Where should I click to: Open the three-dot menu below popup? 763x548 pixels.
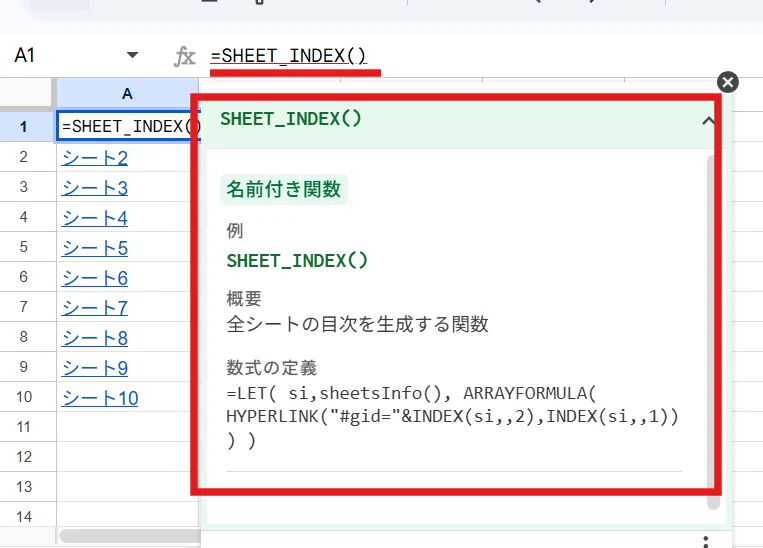pyautogui.click(x=706, y=542)
